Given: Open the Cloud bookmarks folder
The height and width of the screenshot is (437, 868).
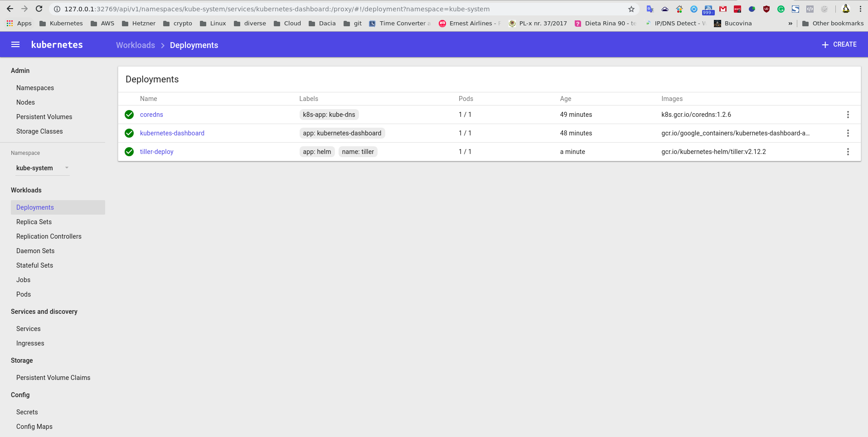Looking at the screenshot, I should [287, 23].
